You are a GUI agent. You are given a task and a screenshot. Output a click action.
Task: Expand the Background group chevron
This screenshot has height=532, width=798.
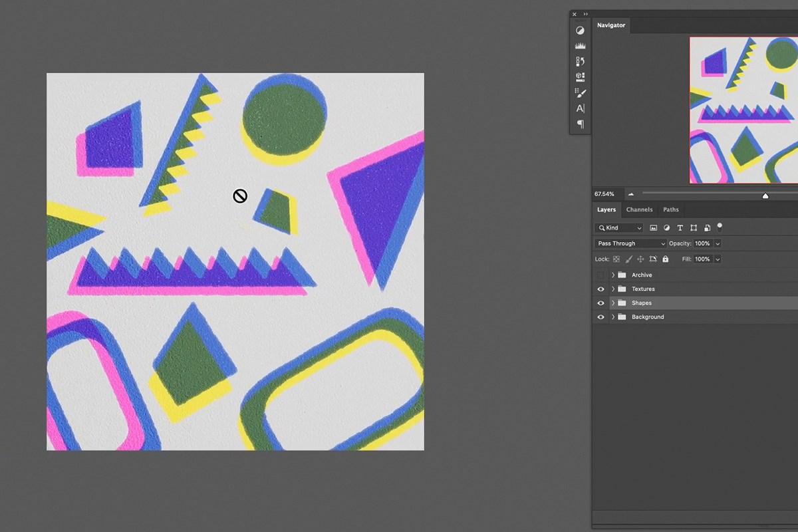(x=613, y=317)
